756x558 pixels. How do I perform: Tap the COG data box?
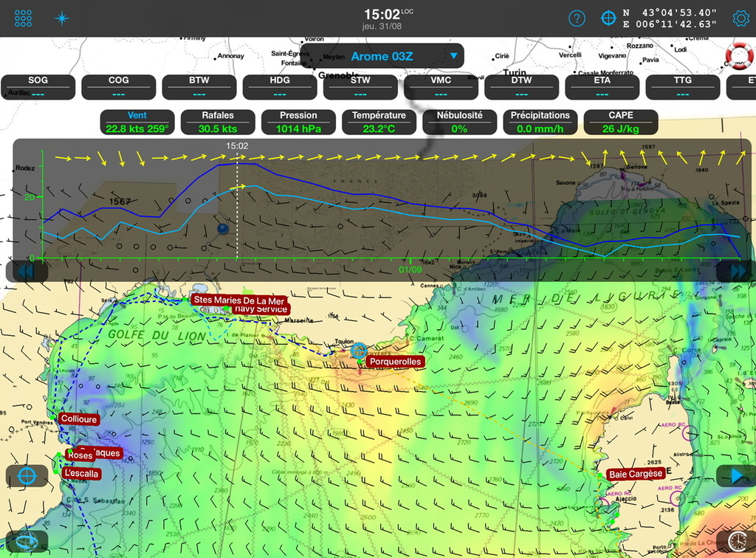[x=119, y=87]
